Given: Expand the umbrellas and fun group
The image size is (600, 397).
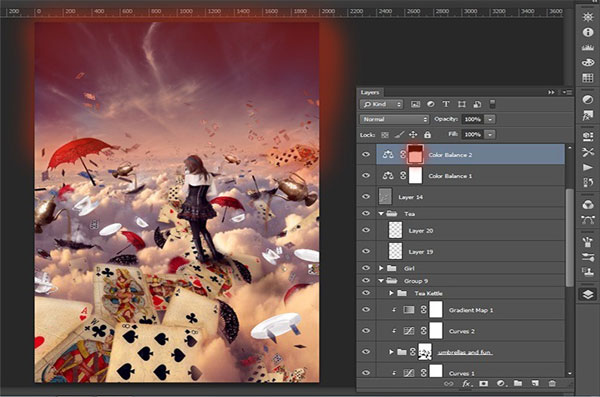Looking at the screenshot, I should (x=391, y=351).
